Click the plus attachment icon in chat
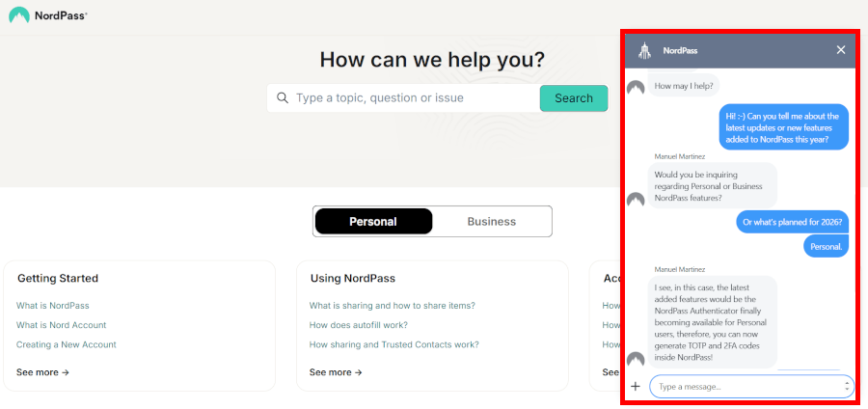Viewport: 868px width, 409px height. [x=636, y=386]
